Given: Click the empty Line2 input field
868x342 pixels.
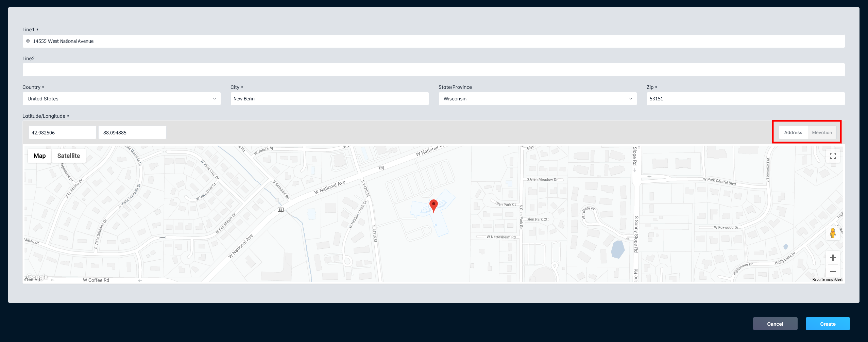Looking at the screenshot, I should click(434, 70).
